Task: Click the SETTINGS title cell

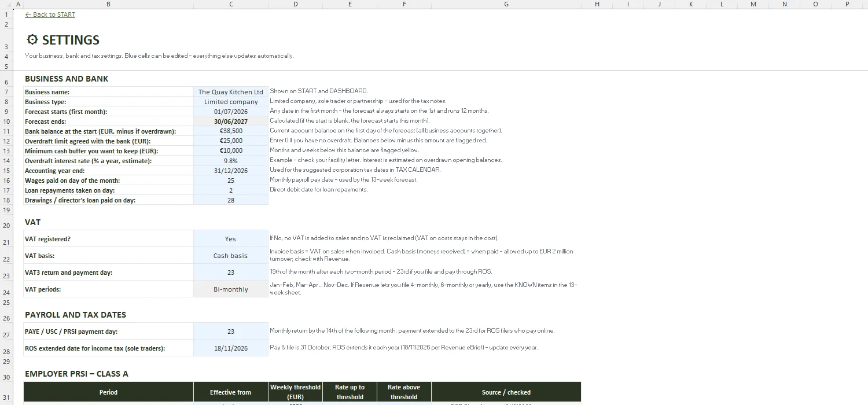Action: click(x=63, y=40)
